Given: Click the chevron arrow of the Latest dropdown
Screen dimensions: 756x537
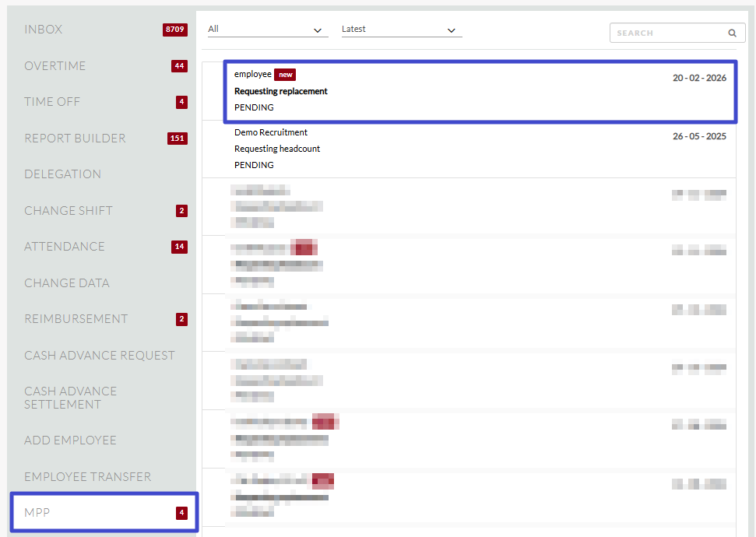Looking at the screenshot, I should [452, 30].
